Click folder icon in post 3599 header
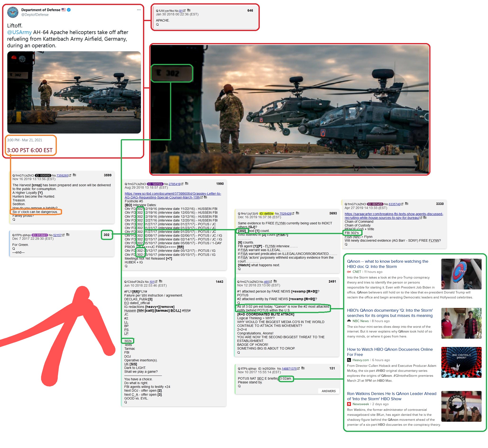488x448 pixels. 74,175
